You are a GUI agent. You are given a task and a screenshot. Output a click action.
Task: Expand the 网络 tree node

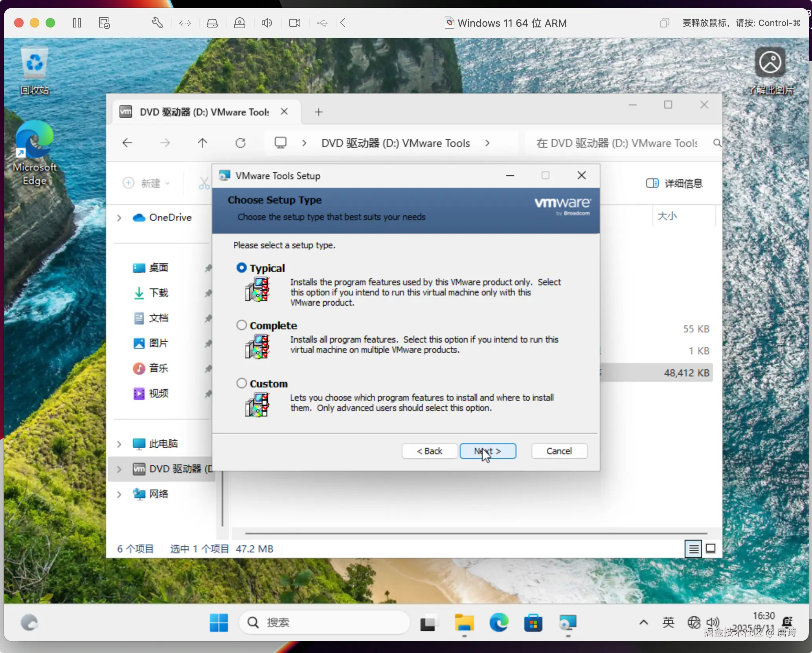pos(119,494)
